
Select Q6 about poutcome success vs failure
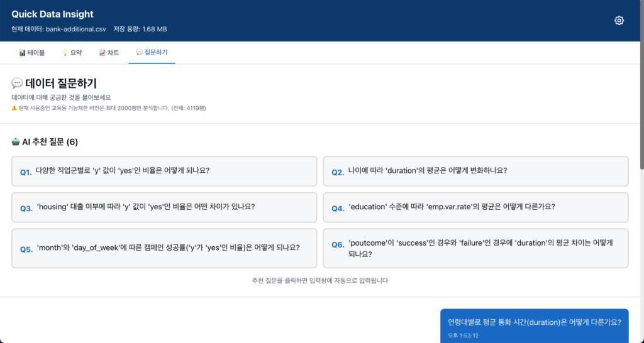(475, 248)
